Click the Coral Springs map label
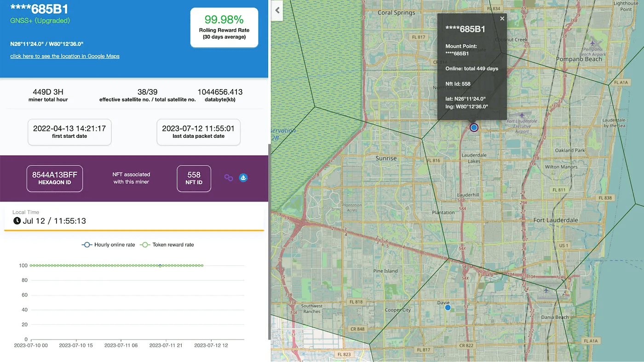This screenshot has height=362, width=644. [x=396, y=13]
